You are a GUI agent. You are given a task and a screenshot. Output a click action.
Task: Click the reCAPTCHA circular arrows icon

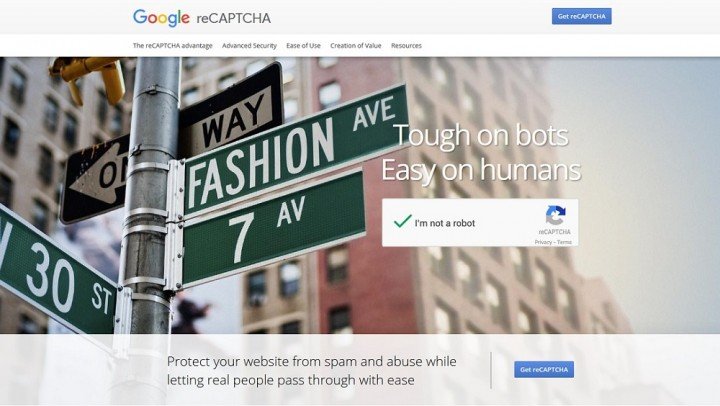pos(555,215)
